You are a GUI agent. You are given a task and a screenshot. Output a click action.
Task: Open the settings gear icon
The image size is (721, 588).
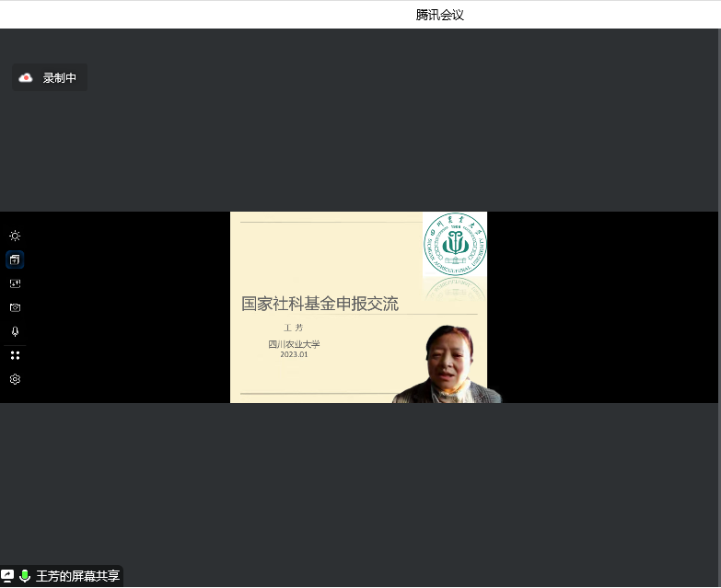pyautogui.click(x=15, y=379)
